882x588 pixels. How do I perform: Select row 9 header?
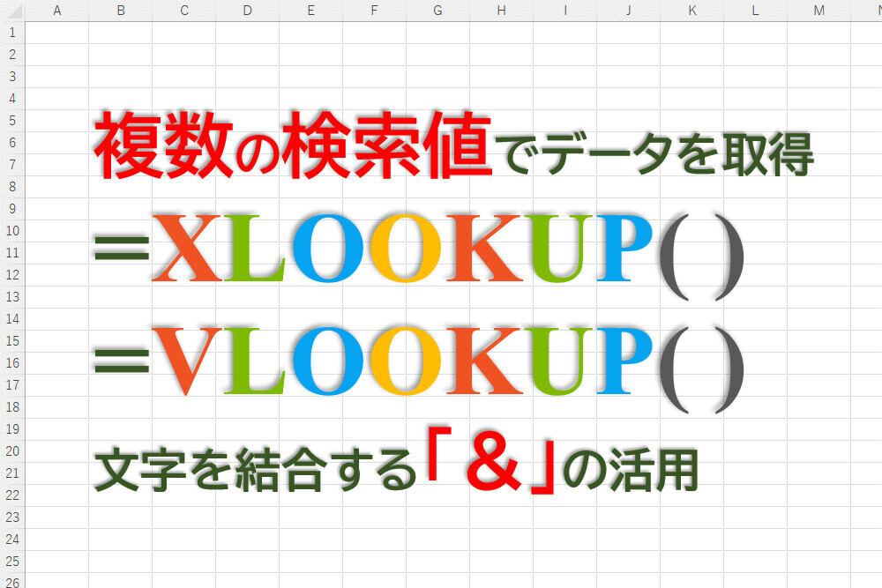(12, 209)
